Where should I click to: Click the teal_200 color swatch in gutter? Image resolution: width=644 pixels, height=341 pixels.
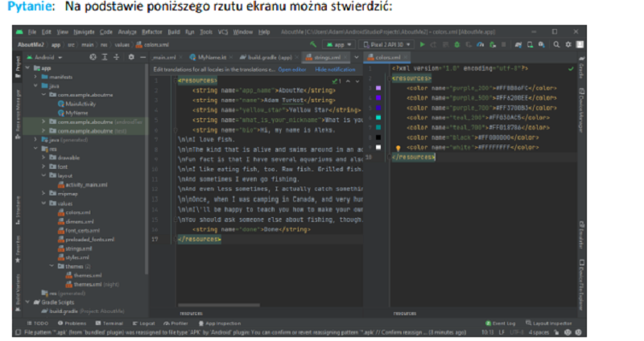point(378,117)
